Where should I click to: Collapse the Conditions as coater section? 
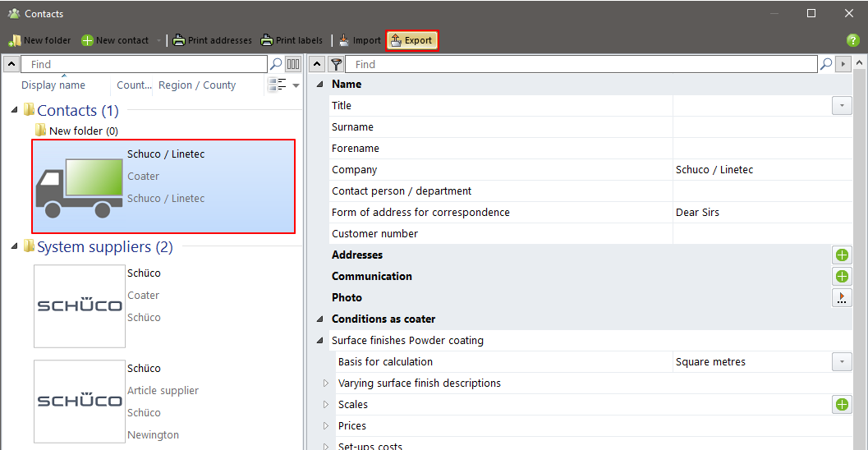319,319
